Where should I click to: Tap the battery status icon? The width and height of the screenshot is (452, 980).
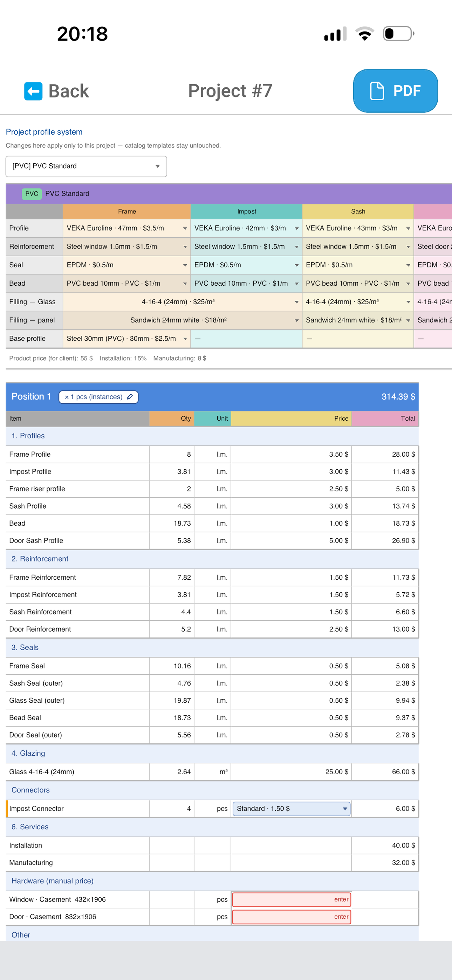point(398,34)
